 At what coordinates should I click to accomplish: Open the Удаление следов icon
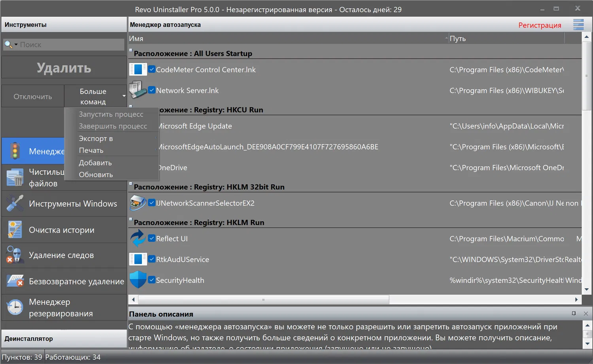(15, 255)
